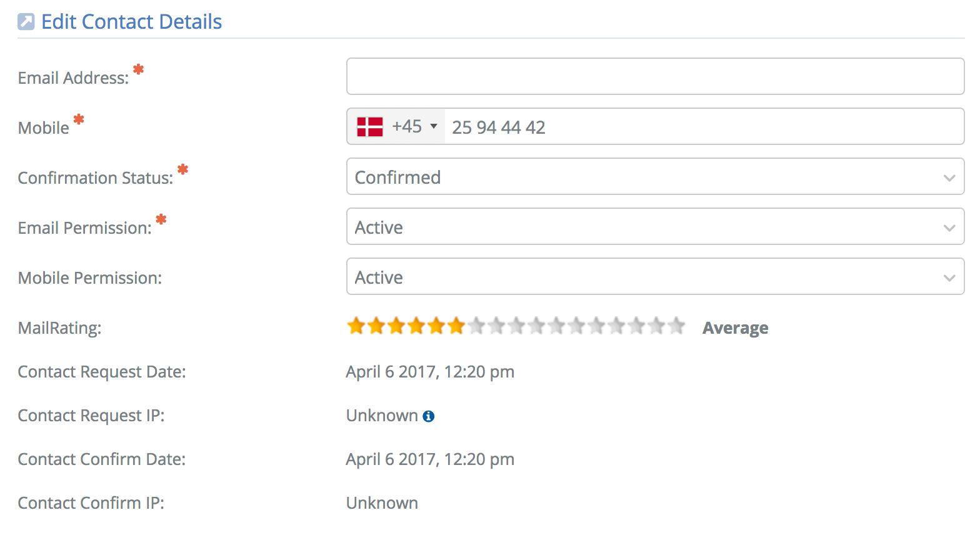Click the Contact Confirm Date value
Screen dimensions: 980x540
tap(430, 459)
